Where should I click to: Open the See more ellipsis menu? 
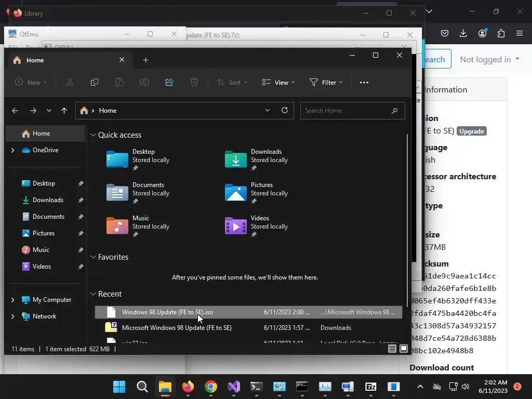[x=364, y=82]
